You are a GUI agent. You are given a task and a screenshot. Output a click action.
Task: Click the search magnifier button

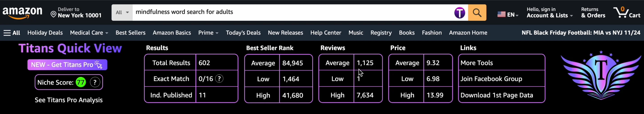tap(477, 13)
